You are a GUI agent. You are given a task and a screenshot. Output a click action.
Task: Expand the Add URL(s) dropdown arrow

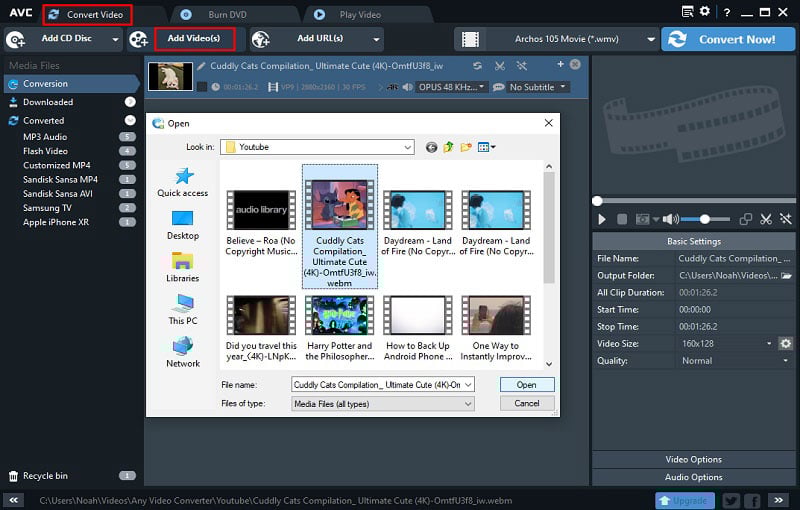click(377, 39)
